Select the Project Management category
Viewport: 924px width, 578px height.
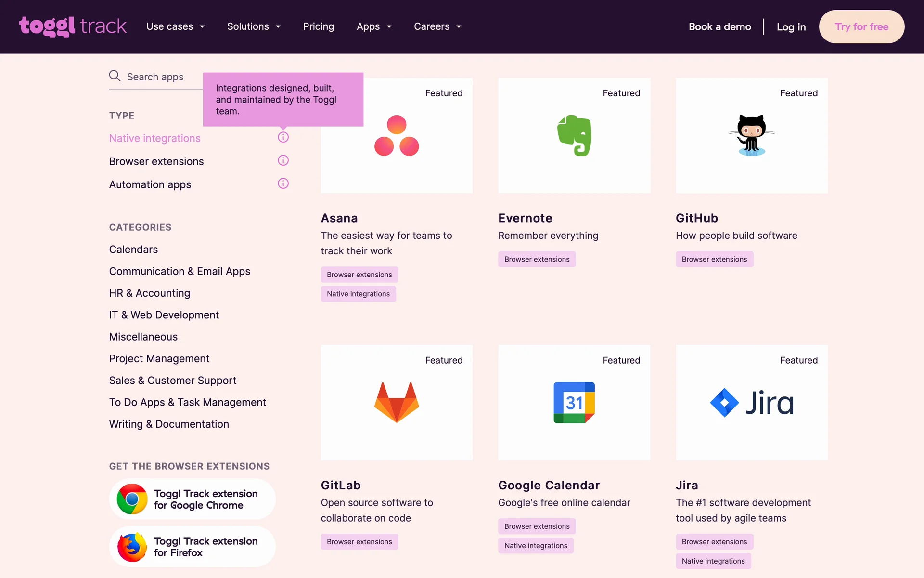[159, 358]
